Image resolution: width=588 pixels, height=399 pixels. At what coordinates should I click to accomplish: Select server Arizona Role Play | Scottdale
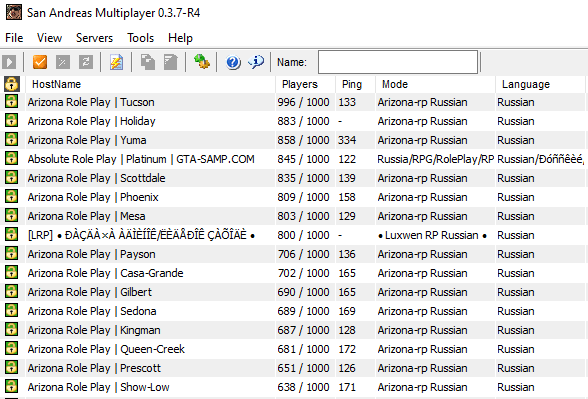coord(96,178)
